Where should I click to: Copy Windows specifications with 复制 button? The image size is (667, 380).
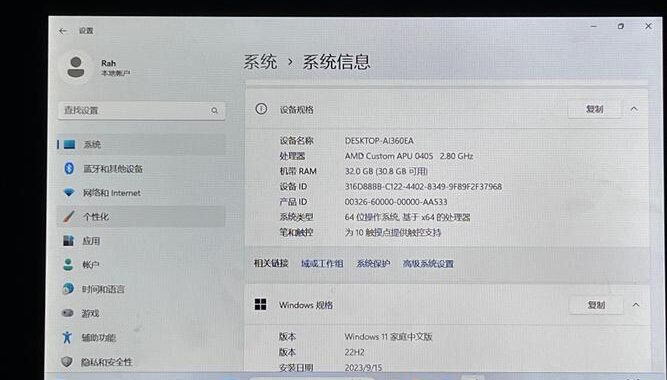(596, 305)
